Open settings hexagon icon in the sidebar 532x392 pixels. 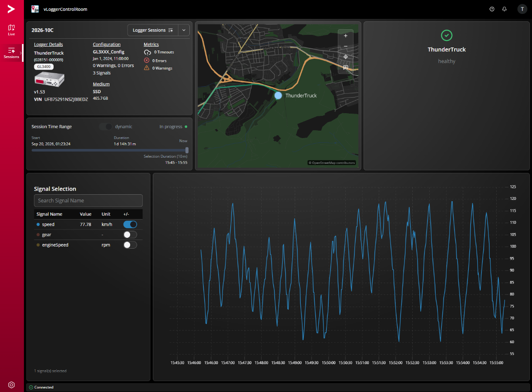(x=11, y=385)
